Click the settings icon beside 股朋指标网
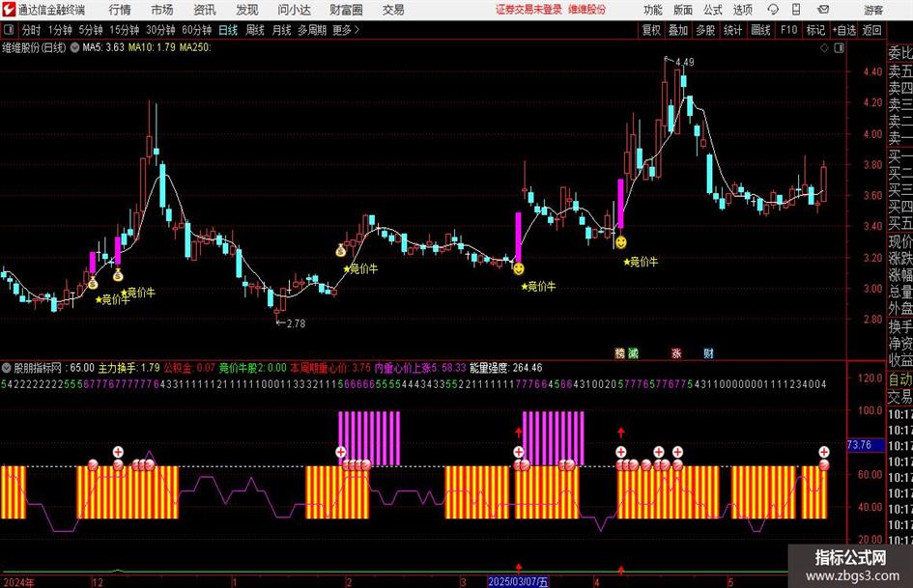This screenshot has width=913, height=588. click(7, 368)
